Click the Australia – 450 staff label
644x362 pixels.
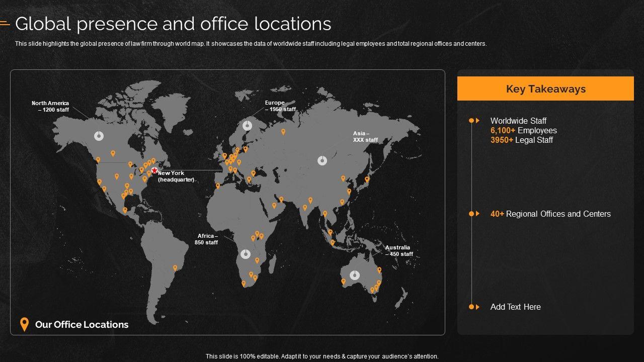coord(398,250)
